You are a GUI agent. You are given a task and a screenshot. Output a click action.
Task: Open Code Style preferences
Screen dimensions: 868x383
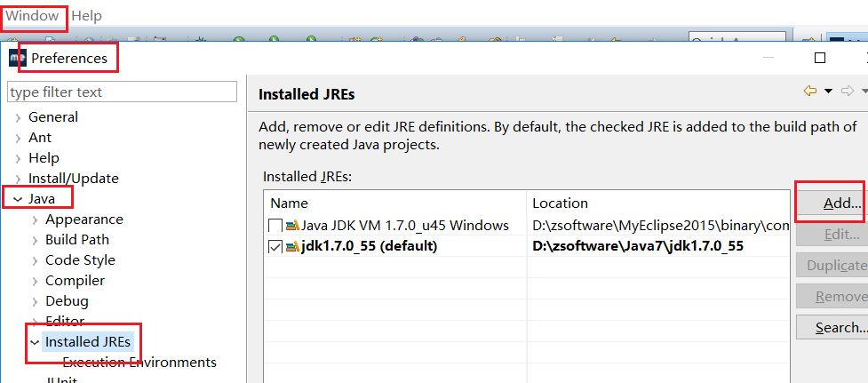(x=80, y=260)
